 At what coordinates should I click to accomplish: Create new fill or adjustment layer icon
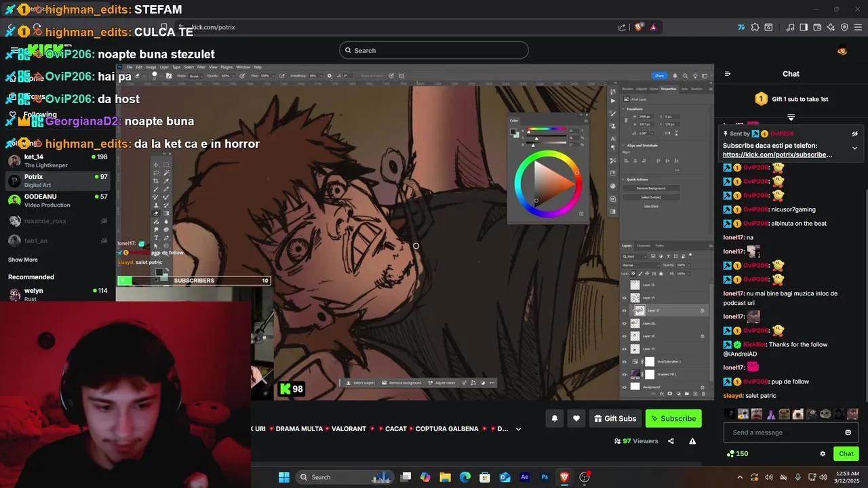point(678,393)
